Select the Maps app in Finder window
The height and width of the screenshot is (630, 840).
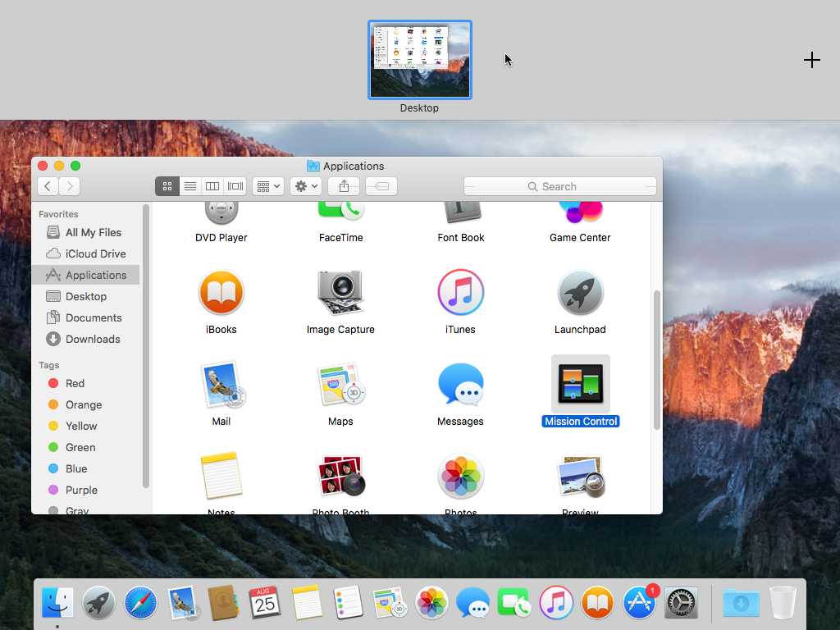pyautogui.click(x=340, y=385)
